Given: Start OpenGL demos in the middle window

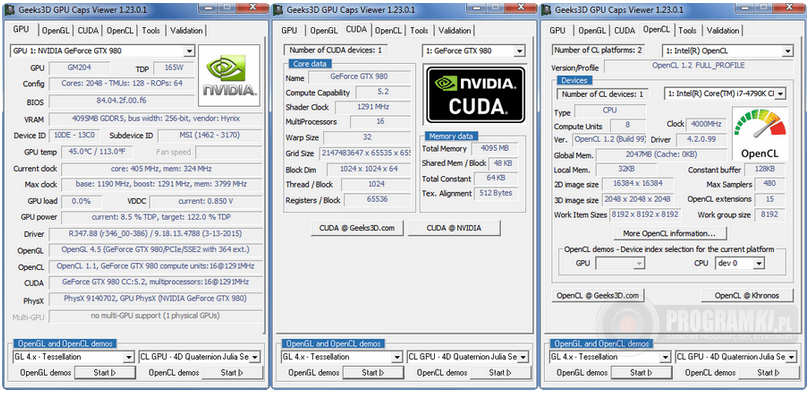Looking at the screenshot, I should tap(373, 372).
